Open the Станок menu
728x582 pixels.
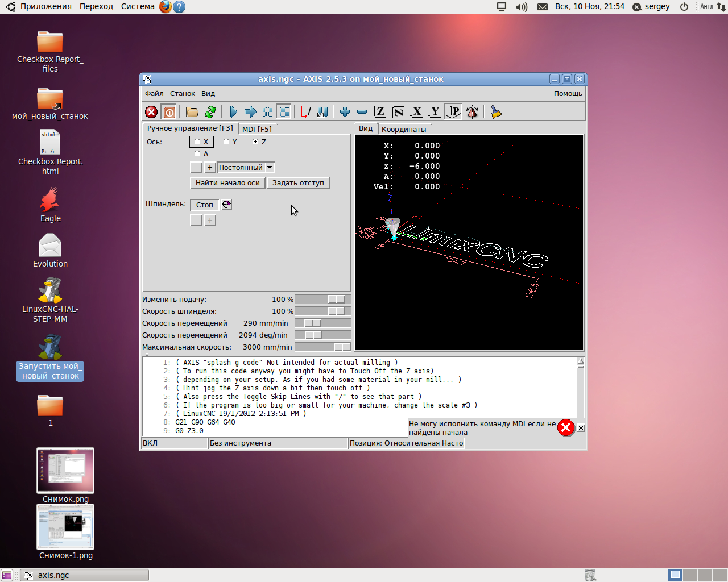182,94
